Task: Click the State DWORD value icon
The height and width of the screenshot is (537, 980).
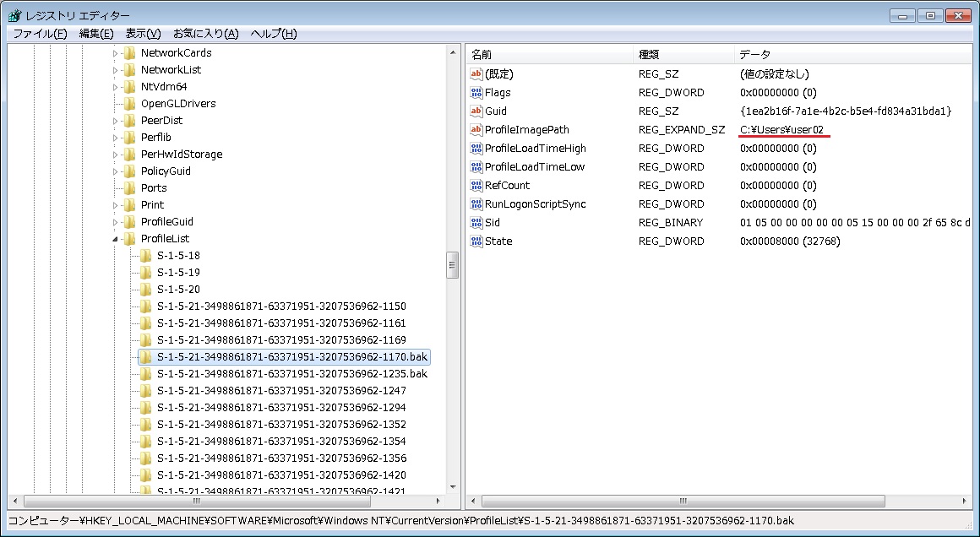Action: coord(476,241)
